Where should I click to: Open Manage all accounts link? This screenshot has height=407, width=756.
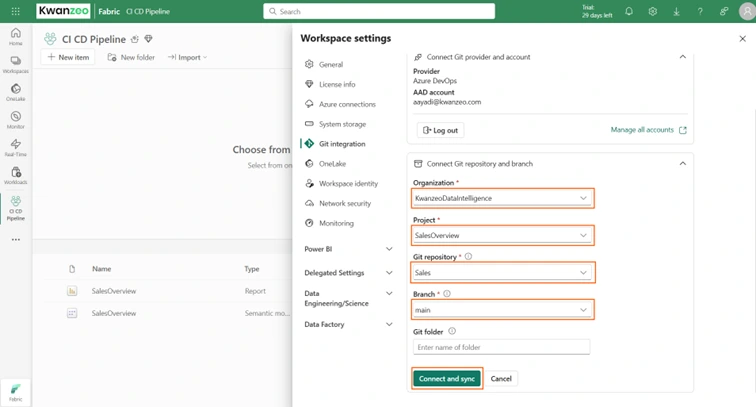coord(648,130)
